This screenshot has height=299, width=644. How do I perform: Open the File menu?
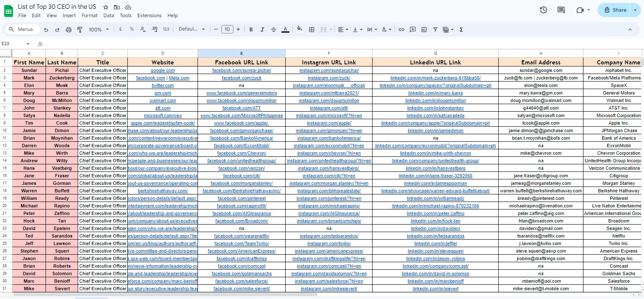coord(22,15)
